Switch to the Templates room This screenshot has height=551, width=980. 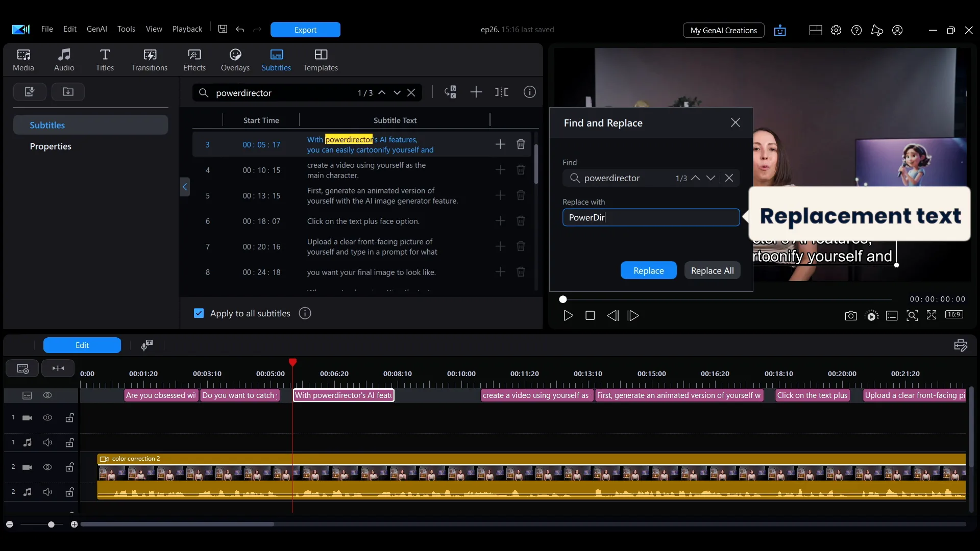pyautogui.click(x=321, y=60)
